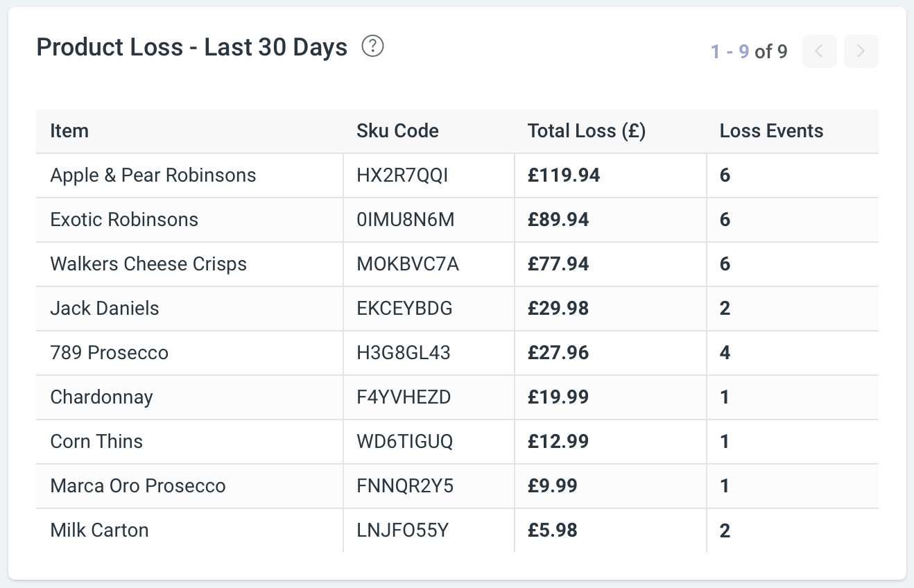
Task: Select the Exotic Robinsons item
Action: tap(124, 220)
